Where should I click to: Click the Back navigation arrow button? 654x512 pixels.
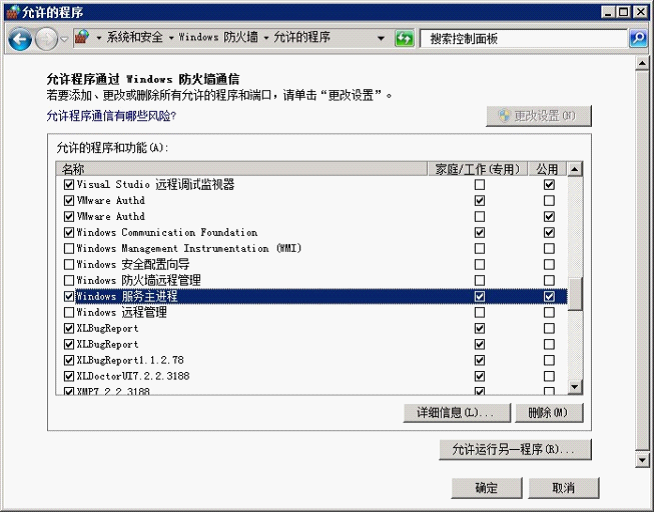coord(19,39)
